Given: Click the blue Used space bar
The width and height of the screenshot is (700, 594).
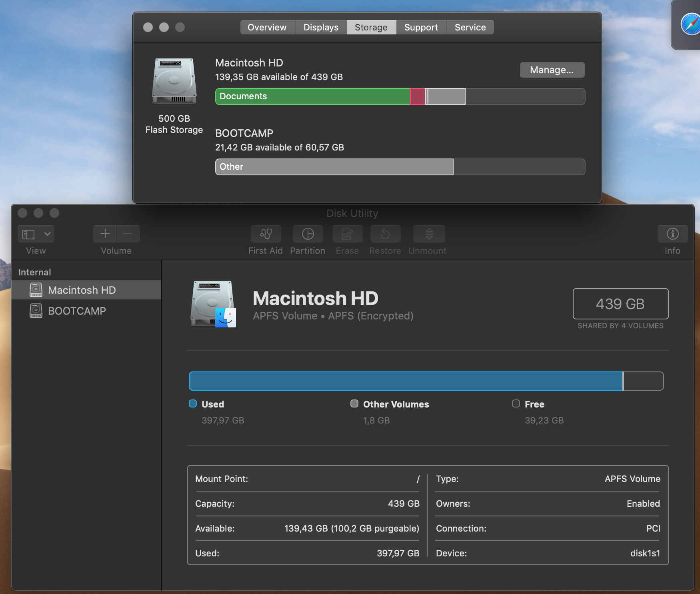Looking at the screenshot, I should (x=406, y=381).
